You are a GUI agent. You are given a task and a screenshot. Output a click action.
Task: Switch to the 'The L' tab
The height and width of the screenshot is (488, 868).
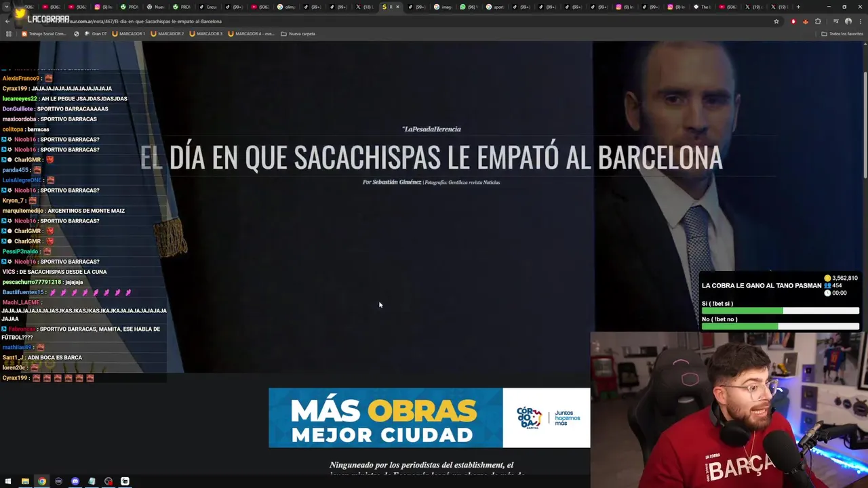[x=702, y=7]
